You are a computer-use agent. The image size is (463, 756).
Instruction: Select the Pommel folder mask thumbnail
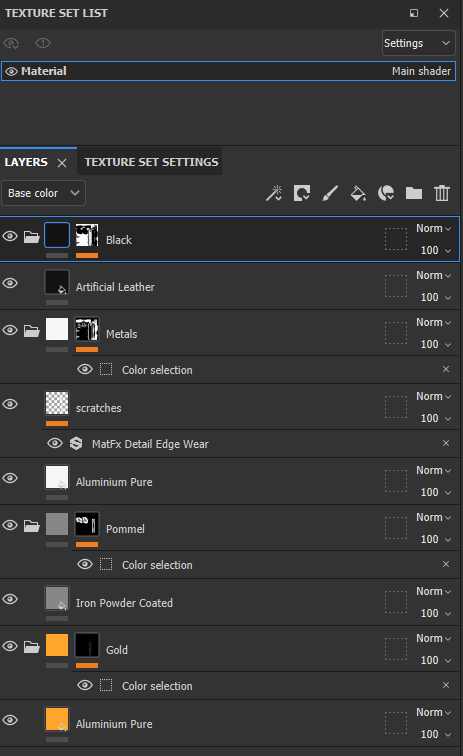pyautogui.click(x=87, y=524)
